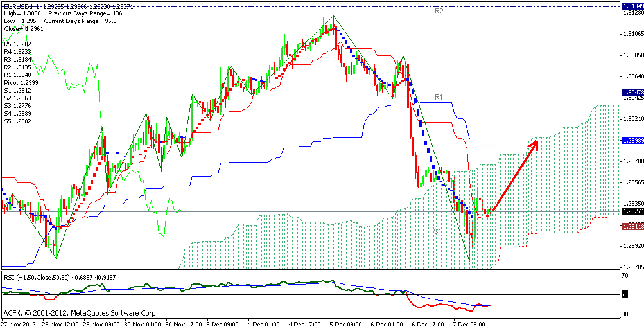Click the S5 1.2602 level text
The width and height of the screenshot is (644, 329).
[17, 121]
